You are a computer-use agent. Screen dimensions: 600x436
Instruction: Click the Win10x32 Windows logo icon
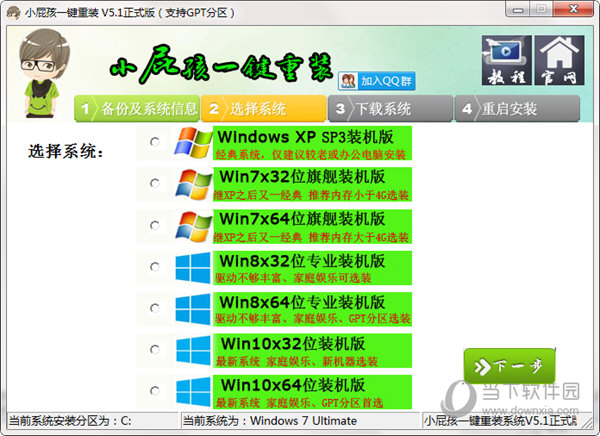[193, 350]
